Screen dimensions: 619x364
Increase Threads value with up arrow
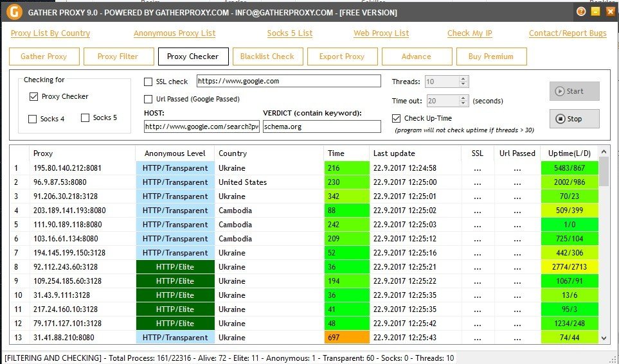click(x=463, y=79)
